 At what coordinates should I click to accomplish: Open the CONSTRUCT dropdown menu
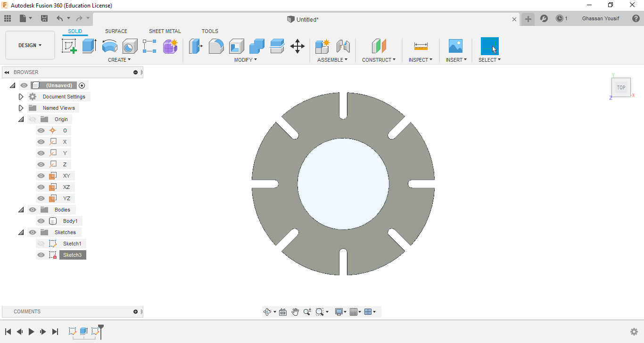click(x=379, y=60)
